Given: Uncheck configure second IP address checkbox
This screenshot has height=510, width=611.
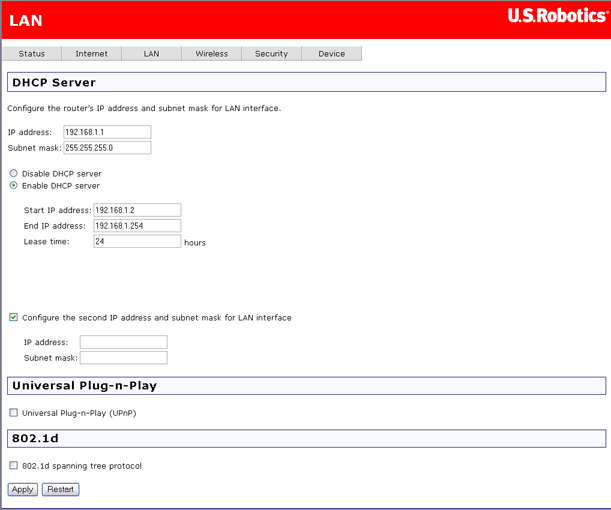Looking at the screenshot, I should [x=14, y=317].
